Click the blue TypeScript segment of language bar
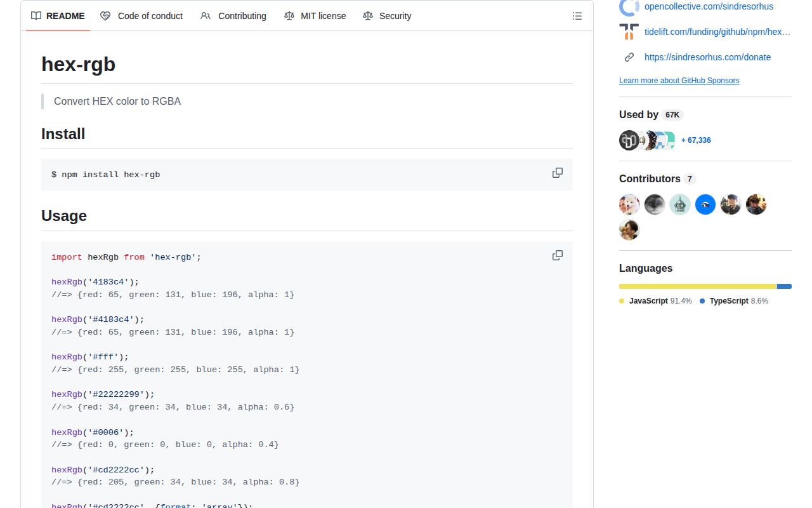Viewport: 812px width, 508px height. 785,286
